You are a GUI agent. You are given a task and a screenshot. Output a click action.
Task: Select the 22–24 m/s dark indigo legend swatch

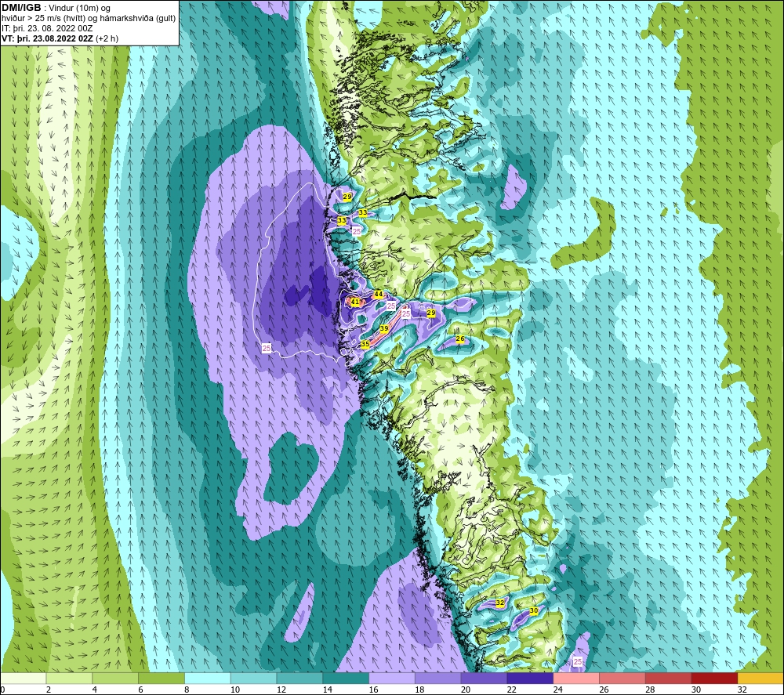(530, 678)
